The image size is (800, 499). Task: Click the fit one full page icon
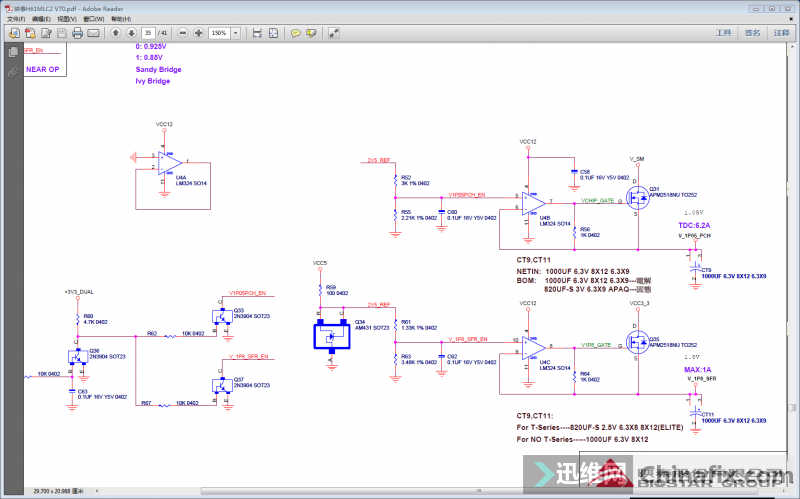tap(273, 33)
